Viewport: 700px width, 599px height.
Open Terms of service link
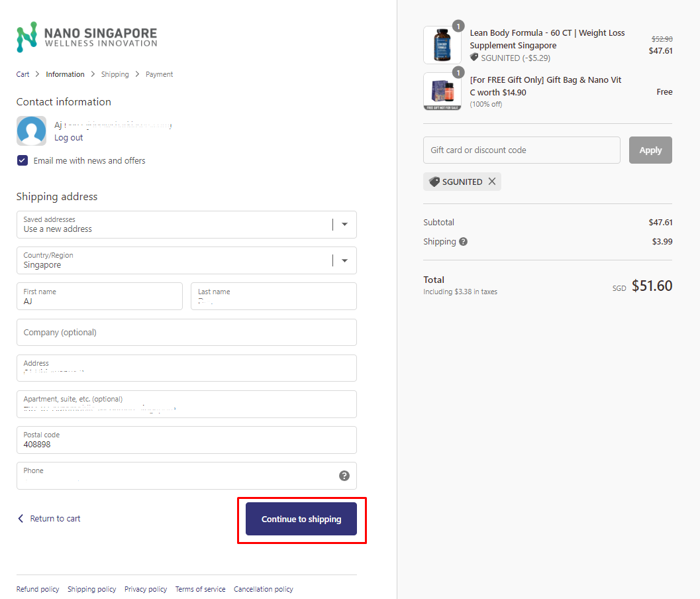pos(201,589)
